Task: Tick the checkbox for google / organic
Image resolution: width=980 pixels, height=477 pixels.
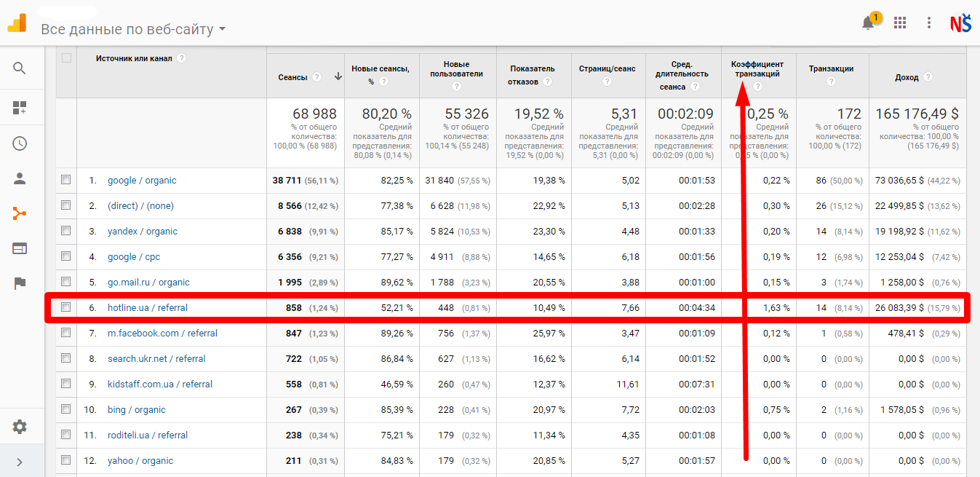Action: tap(66, 180)
